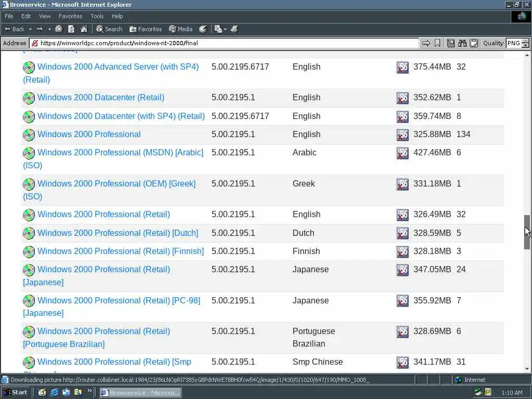This screenshot has height=399, width=532.
Task: Open Windows 2000 Professional (Retail) [Portuguese Brazilian] link
Action: (97, 338)
